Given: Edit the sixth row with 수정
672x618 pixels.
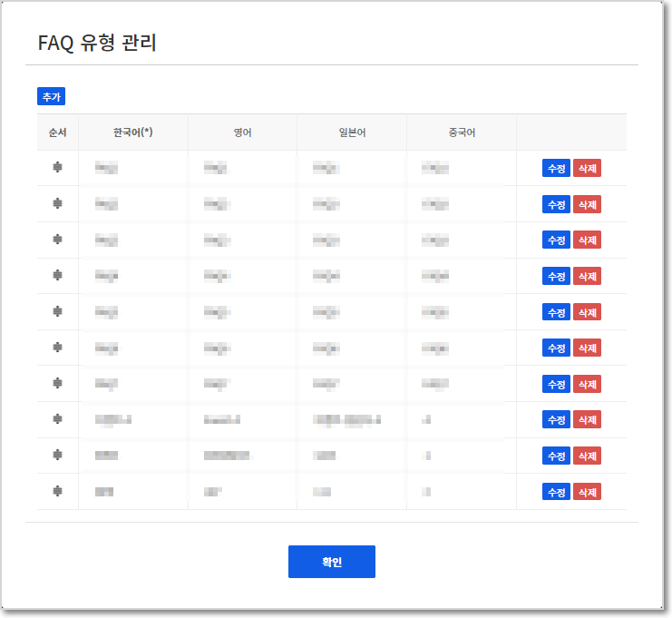Looking at the screenshot, I should pyautogui.click(x=556, y=348).
